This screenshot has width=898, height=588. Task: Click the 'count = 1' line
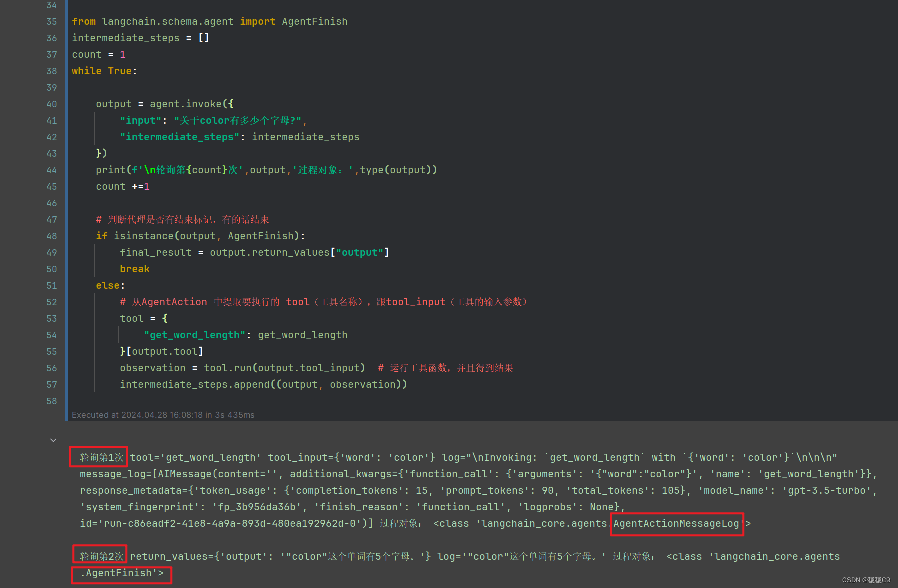(x=99, y=55)
